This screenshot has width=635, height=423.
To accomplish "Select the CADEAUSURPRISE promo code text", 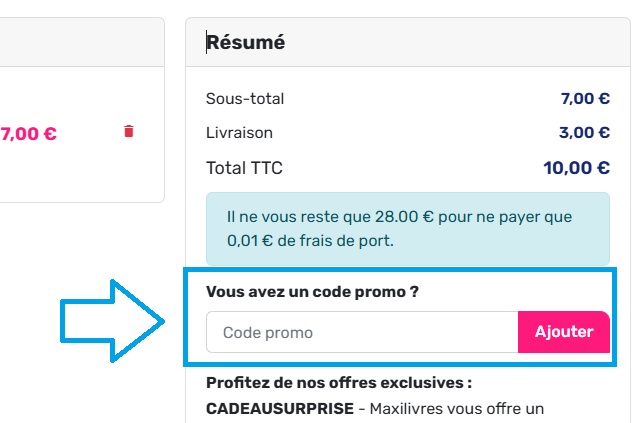I will (x=280, y=408).
